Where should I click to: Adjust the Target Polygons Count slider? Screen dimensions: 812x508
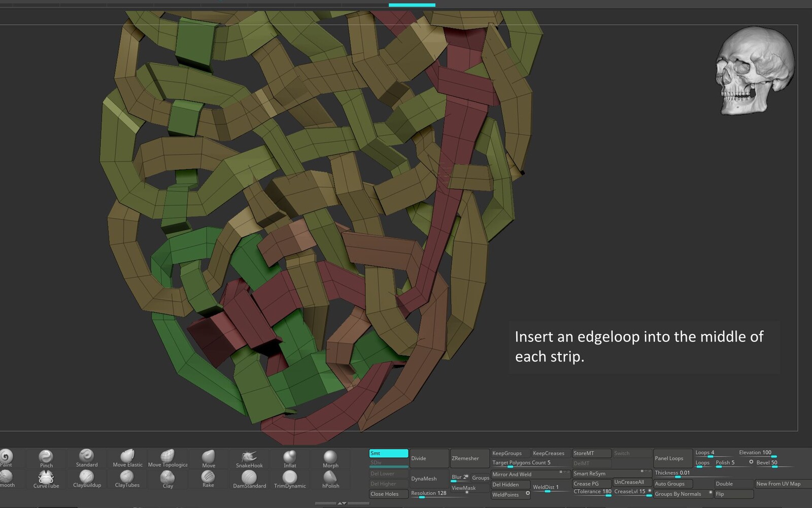tap(530, 463)
